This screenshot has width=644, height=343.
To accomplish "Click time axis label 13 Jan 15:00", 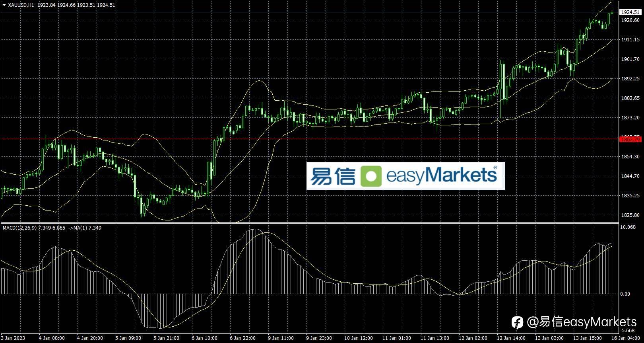I will click(587, 338).
